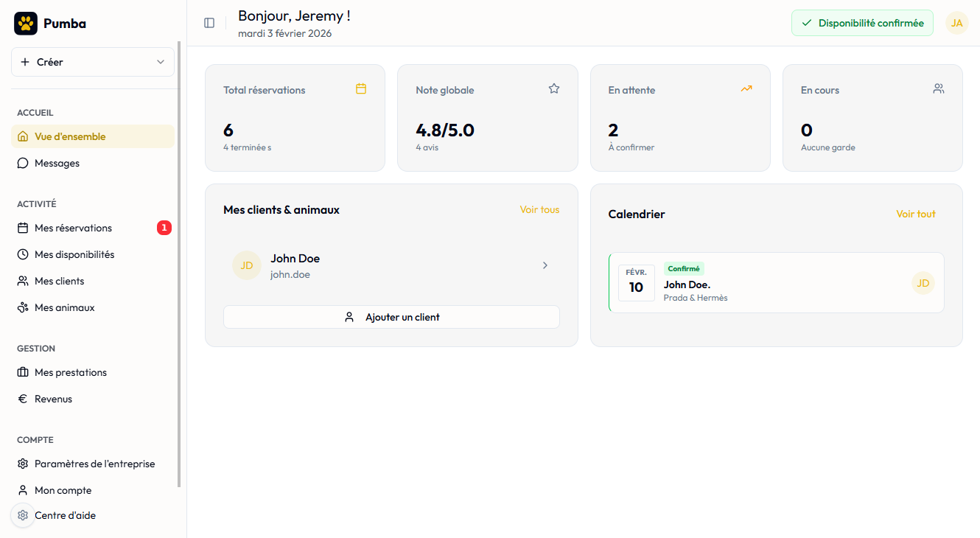The image size is (980, 538).
Task: Click Ajouter un client button
Action: coord(391,317)
